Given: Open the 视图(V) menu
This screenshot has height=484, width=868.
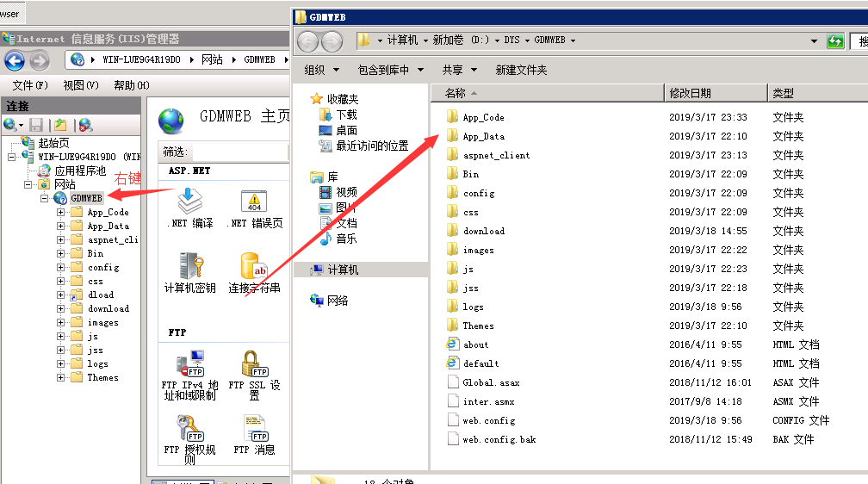Looking at the screenshot, I should click(x=81, y=85).
